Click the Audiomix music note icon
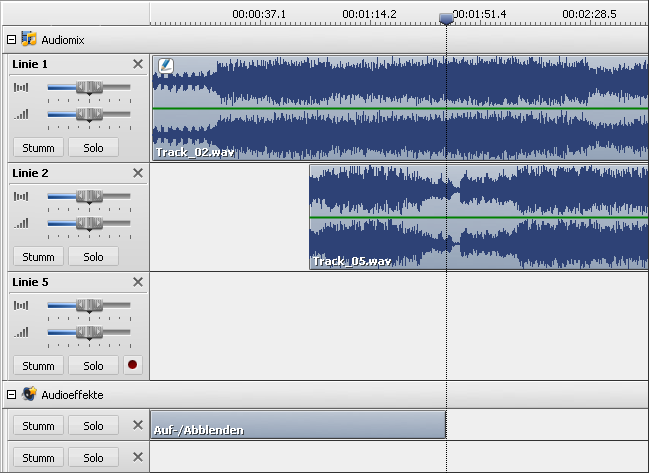The width and height of the screenshot is (649, 473). pos(29,39)
